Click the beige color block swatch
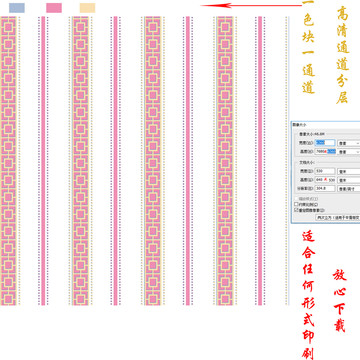Viewport: 360px width, 360px height. click(x=87, y=8)
